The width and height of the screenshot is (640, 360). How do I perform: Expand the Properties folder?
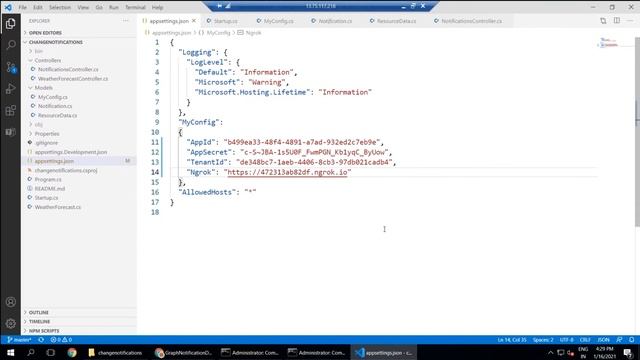click(47, 133)
